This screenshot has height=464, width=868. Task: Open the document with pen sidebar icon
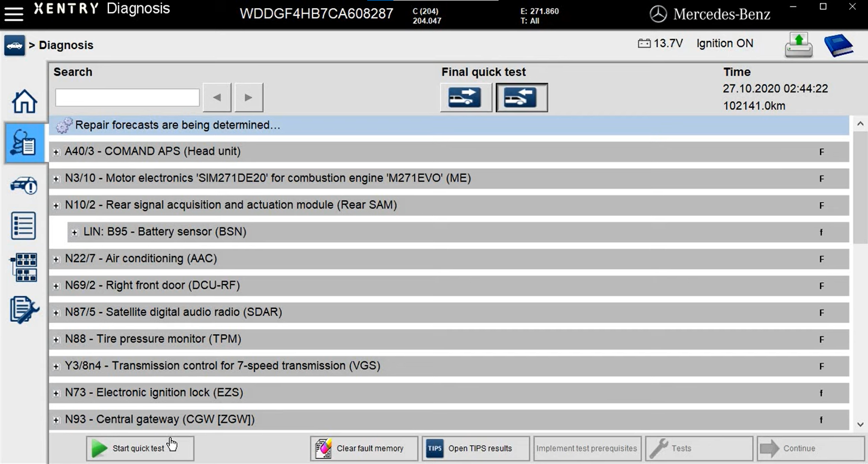pyautogui.click(x=23, y=310)
